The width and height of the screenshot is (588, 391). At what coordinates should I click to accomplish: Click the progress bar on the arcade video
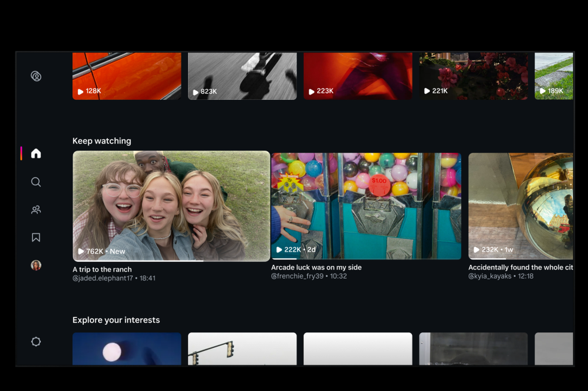(x=366, y=259)
